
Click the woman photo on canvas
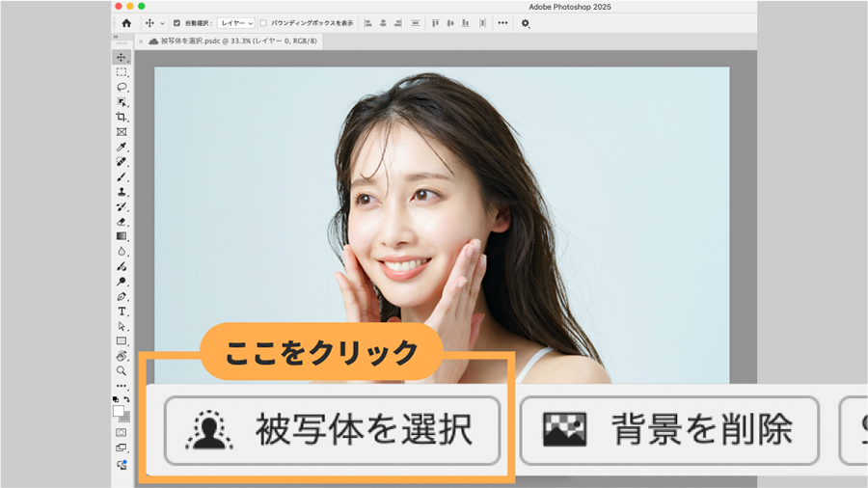[x=442, y=225]
